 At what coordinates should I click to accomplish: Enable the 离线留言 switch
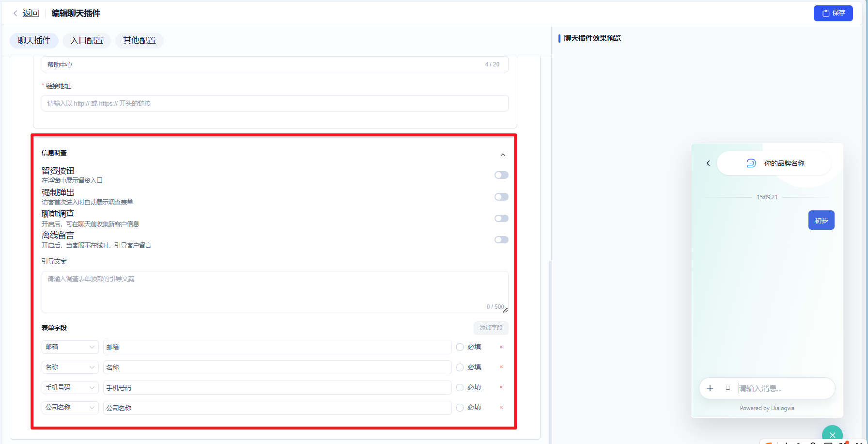[501, 240]
